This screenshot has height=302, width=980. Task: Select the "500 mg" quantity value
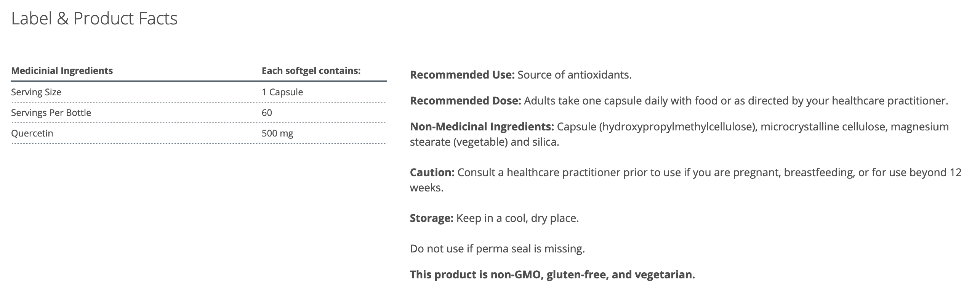point(277,133)
